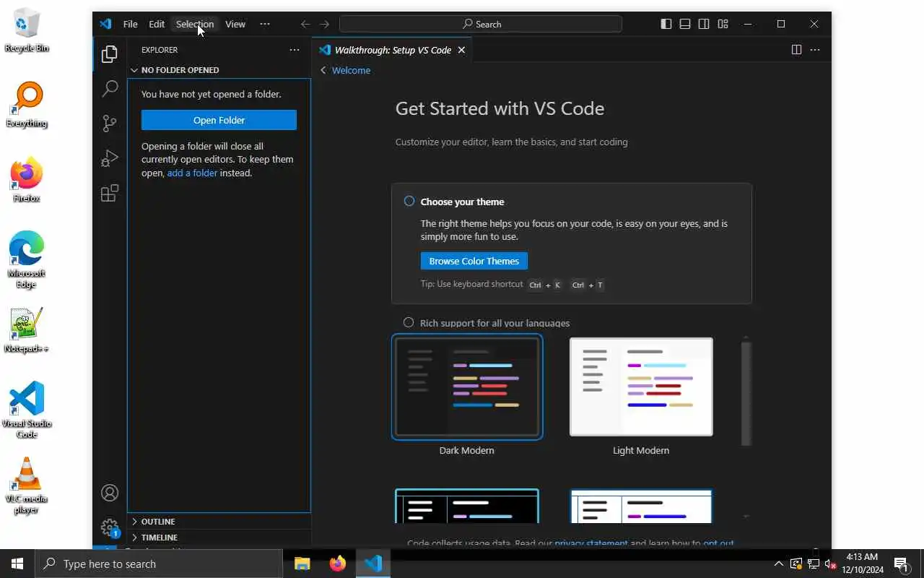Viewport: 924px width, 578px height.
Task: Go back to Welcome page link
Action: pyautogui.click(x=345, y=70)
